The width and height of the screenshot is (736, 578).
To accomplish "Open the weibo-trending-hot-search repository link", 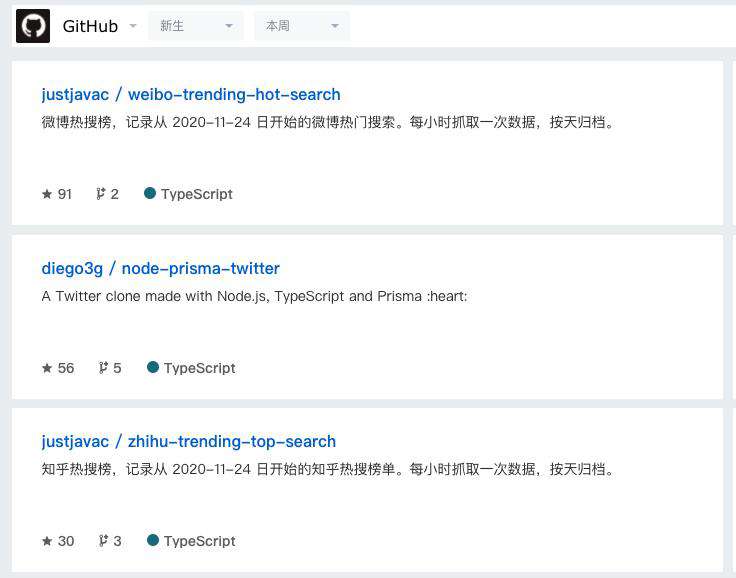I will point(234,94).
